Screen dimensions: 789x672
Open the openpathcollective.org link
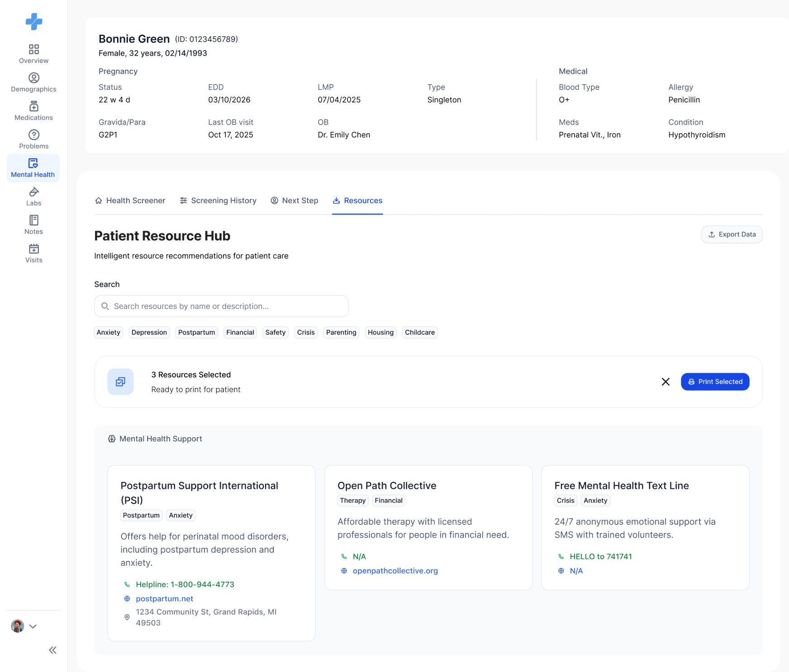coord(395,571)
